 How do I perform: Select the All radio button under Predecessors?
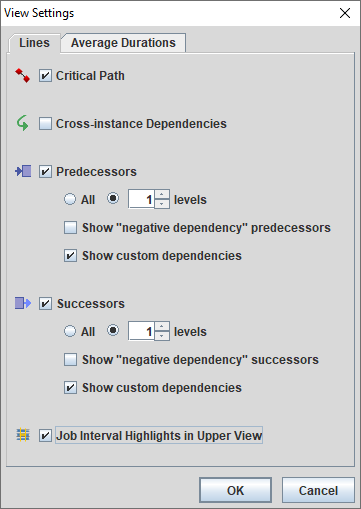70,199
